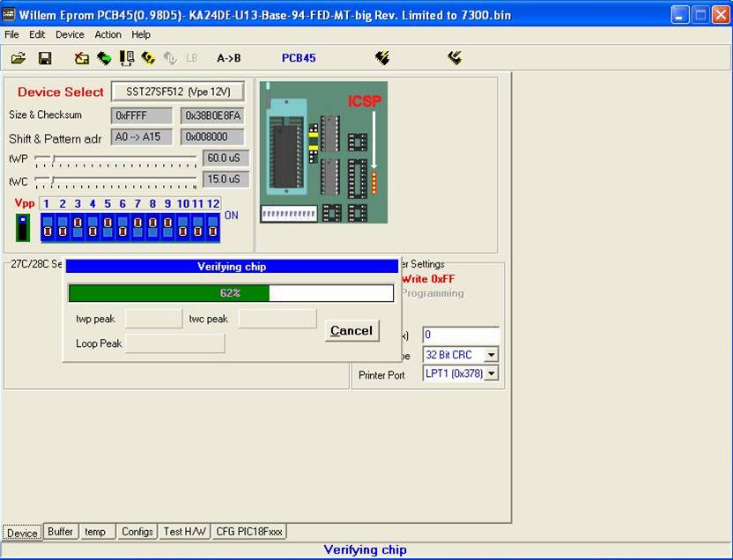Click the offset field containing 0
The width and height of the screenshot is (733, 560).
(x=461, y=335)
